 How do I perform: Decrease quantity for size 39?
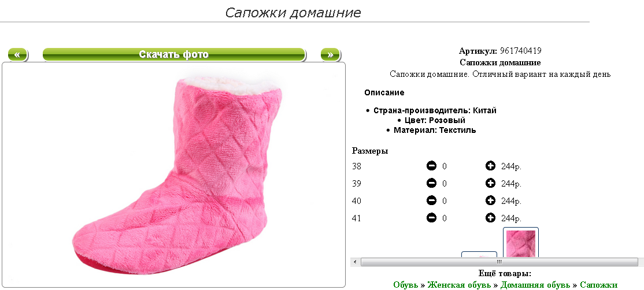coord(431,183)
